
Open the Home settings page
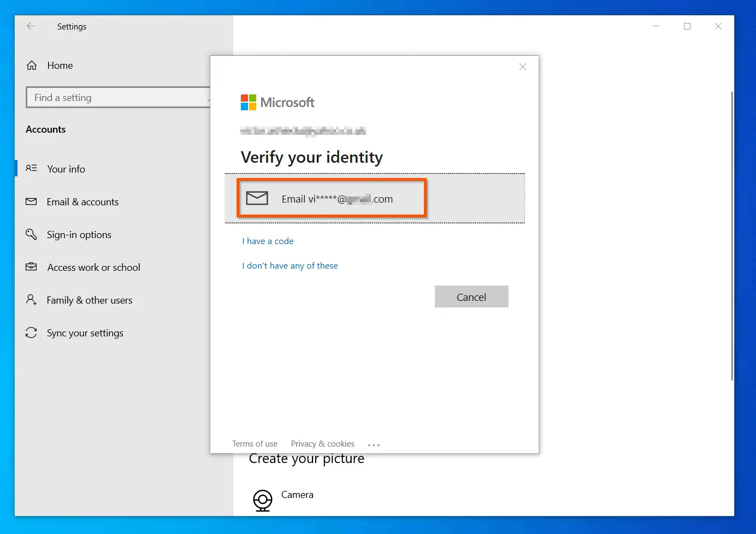tap(60, 66)
